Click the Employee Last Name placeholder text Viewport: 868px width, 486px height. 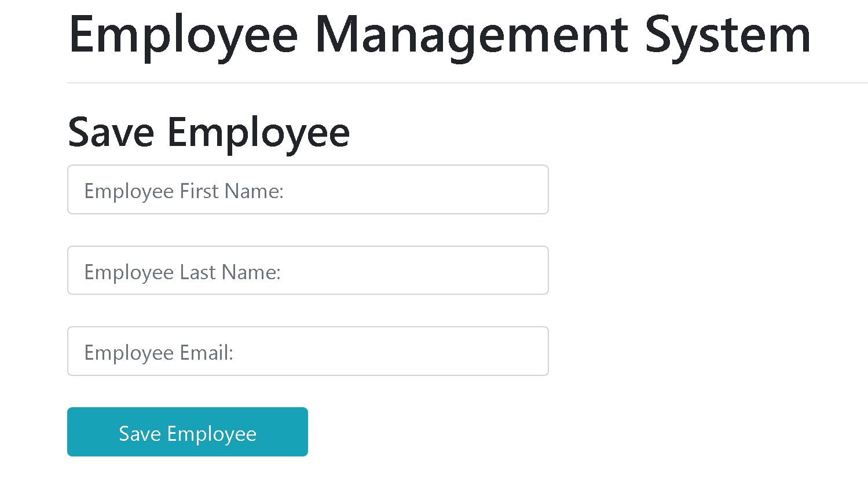coord(182,271)
